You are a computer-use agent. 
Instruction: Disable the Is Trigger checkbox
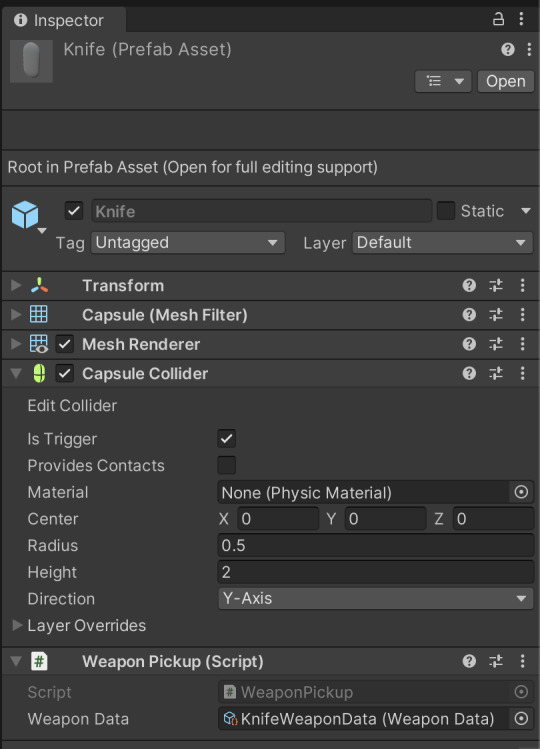tap(227, 439)
